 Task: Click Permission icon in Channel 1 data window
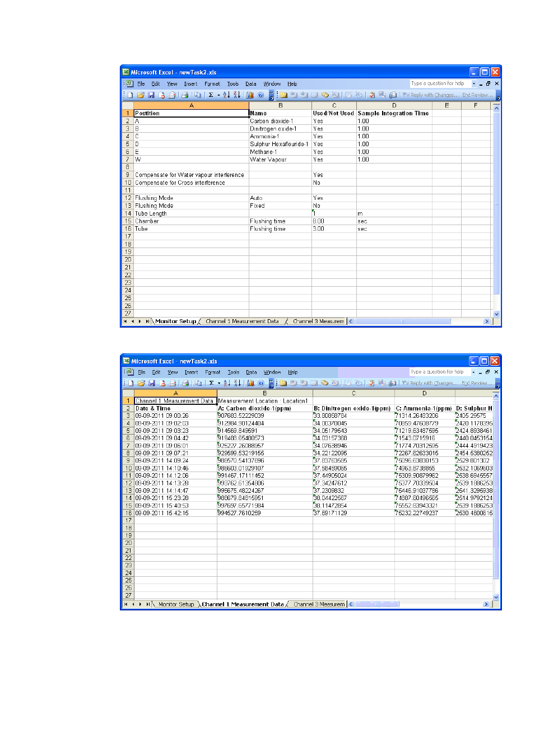coord(162,384)
